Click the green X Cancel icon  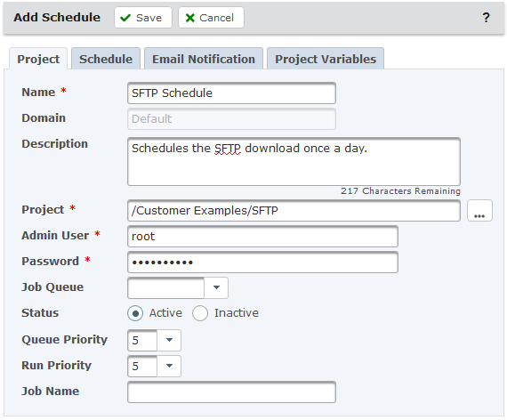(190, 18)
